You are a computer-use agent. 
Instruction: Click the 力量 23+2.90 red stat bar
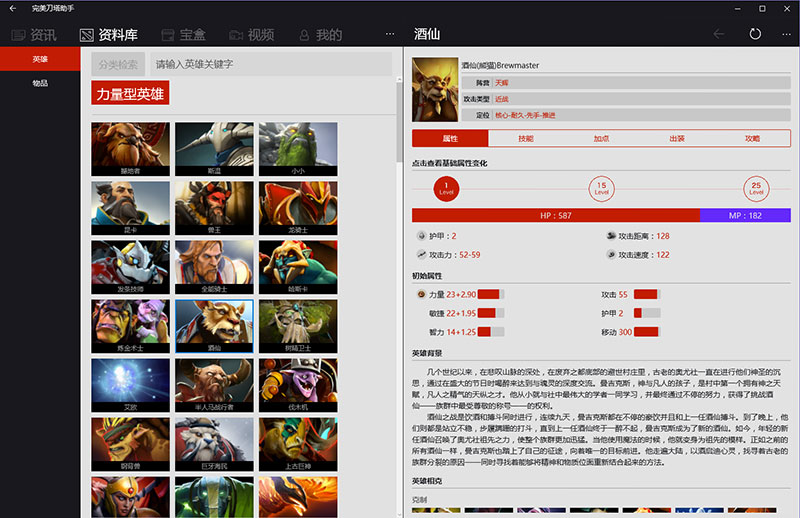click(x=491, y=294)
